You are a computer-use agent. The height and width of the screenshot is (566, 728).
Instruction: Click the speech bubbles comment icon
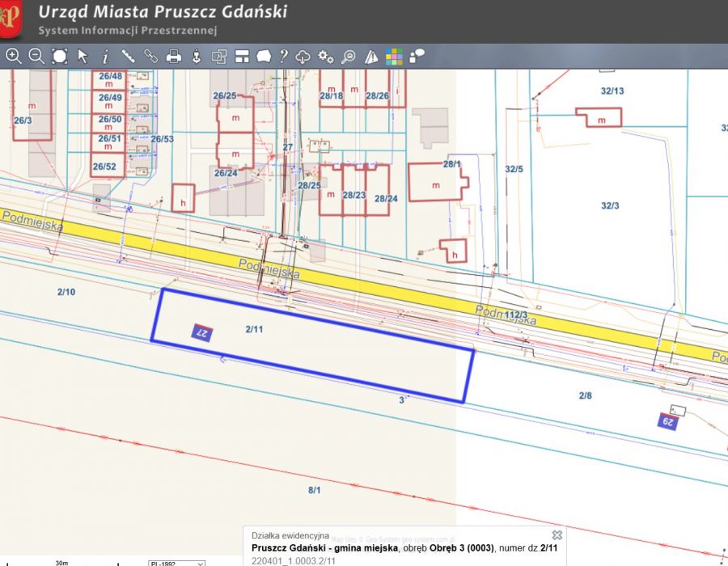[417, 56]
